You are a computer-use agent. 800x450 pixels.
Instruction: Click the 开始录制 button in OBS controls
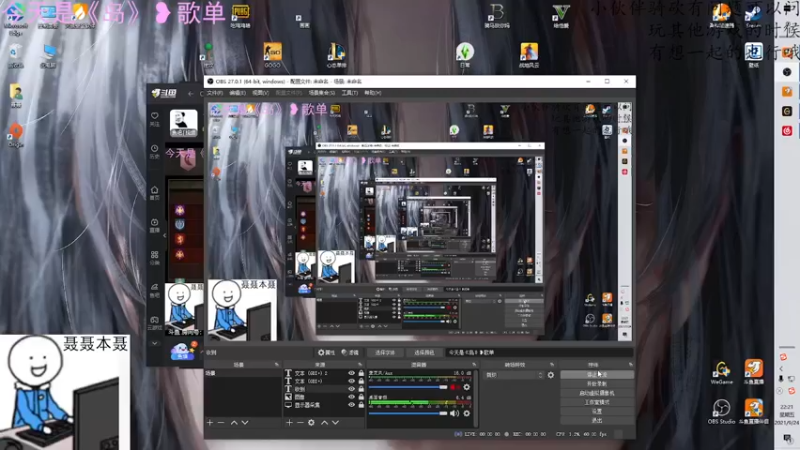[597, 384]
